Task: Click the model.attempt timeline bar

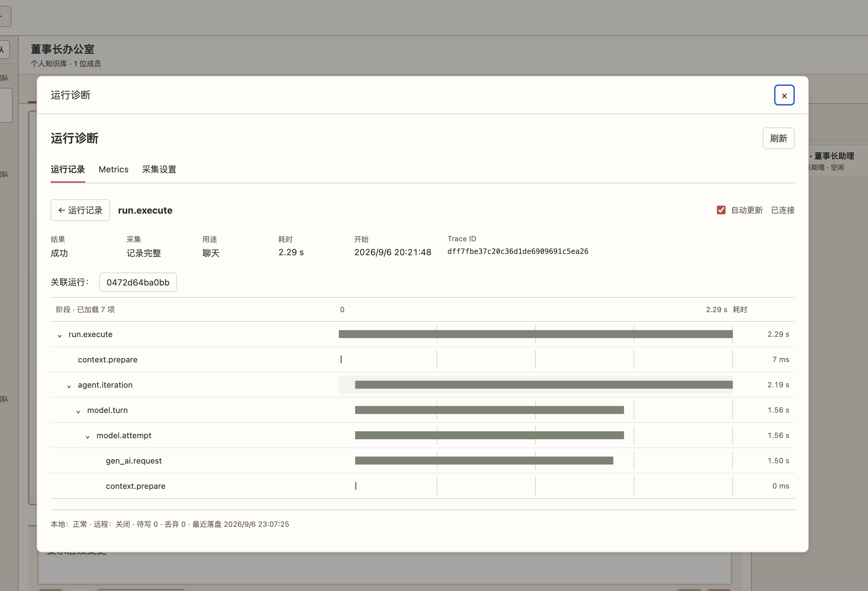Action: (x=489, y=436)
